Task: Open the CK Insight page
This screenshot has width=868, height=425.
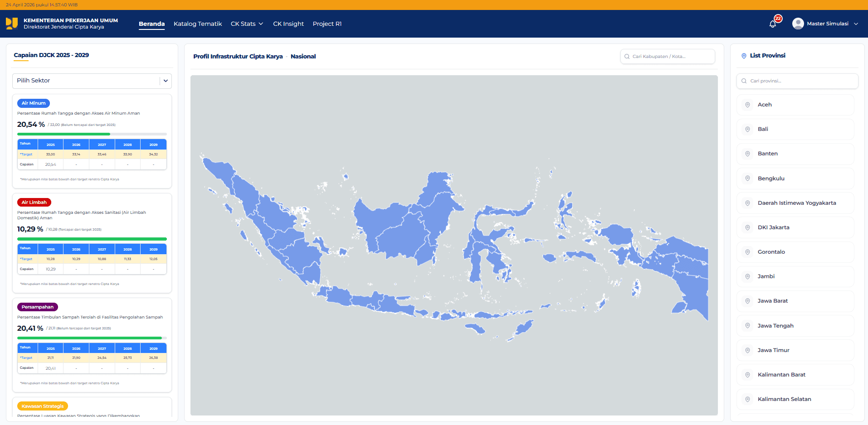Action: (x=288, y=24)
